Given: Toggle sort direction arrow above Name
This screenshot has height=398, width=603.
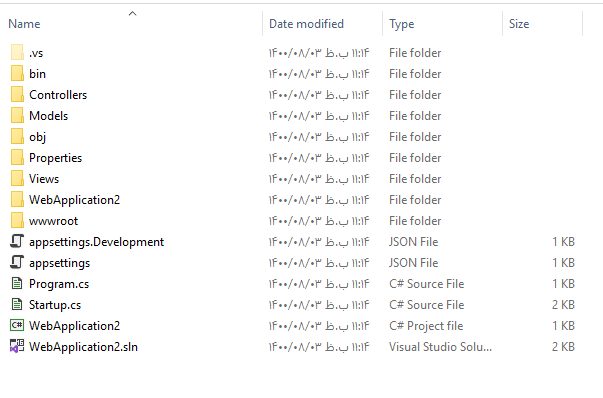Looking at the screenshot, I should pyautogui.click(x=132, y=13).
